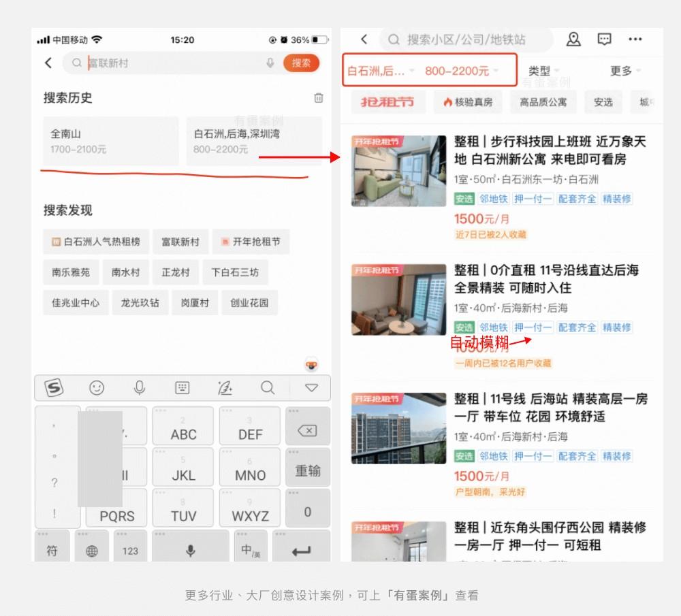This screenshot has width=681, height=616.
Task: Toggle the 高品质公寓 filter chip
Action: click(x=543, y=102)
